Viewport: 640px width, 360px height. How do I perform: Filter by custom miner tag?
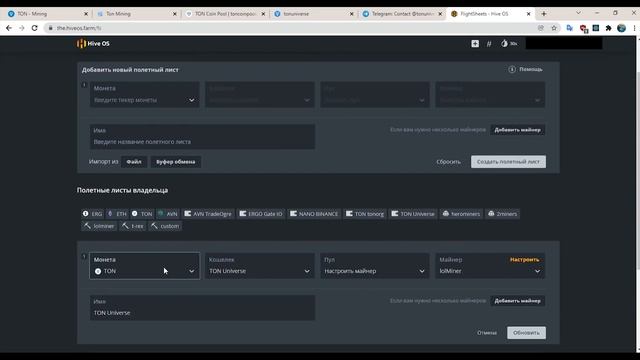[165, 226]
